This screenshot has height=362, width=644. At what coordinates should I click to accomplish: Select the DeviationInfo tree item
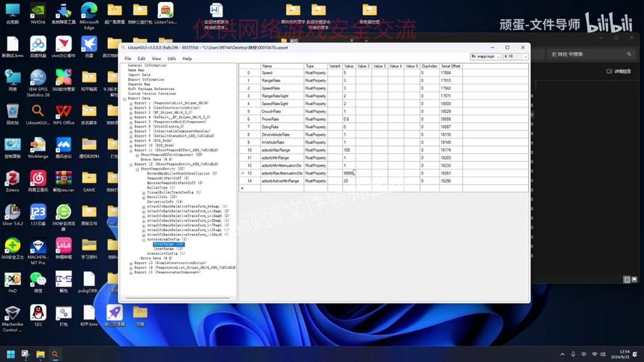165,202
